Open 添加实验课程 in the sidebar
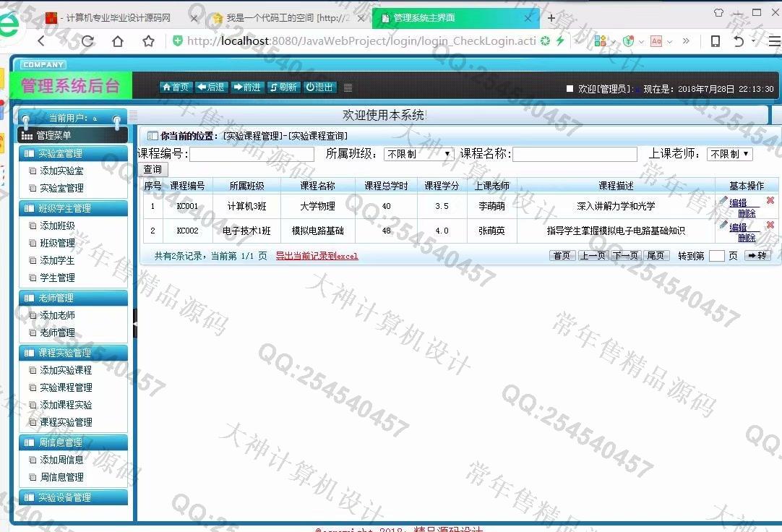This screenshot has width=782, height=532. tap(66, 370)
